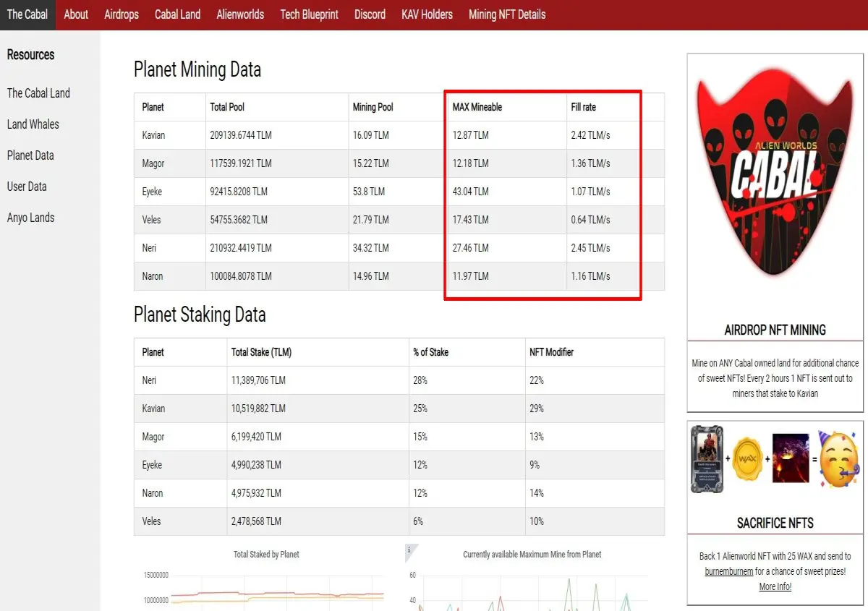868x611 pixels.
Task: Click the Resources sidebar heading
Action: [30, 55]
